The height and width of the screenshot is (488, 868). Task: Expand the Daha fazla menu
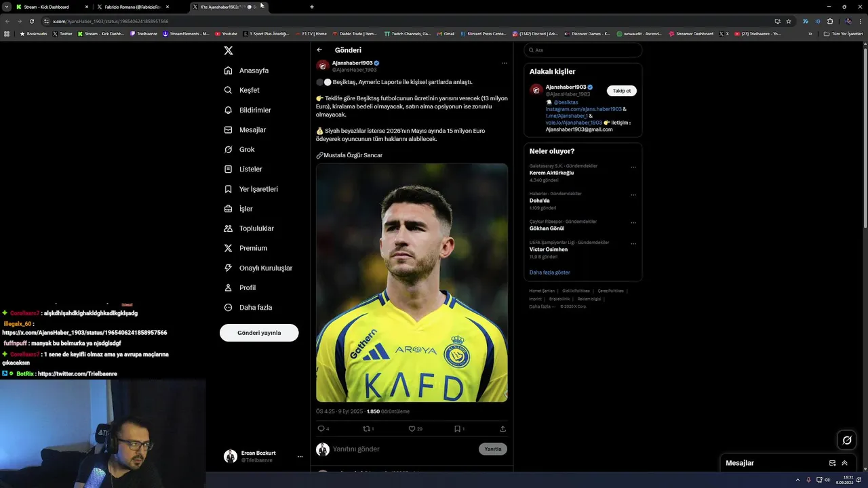[248, 307]
